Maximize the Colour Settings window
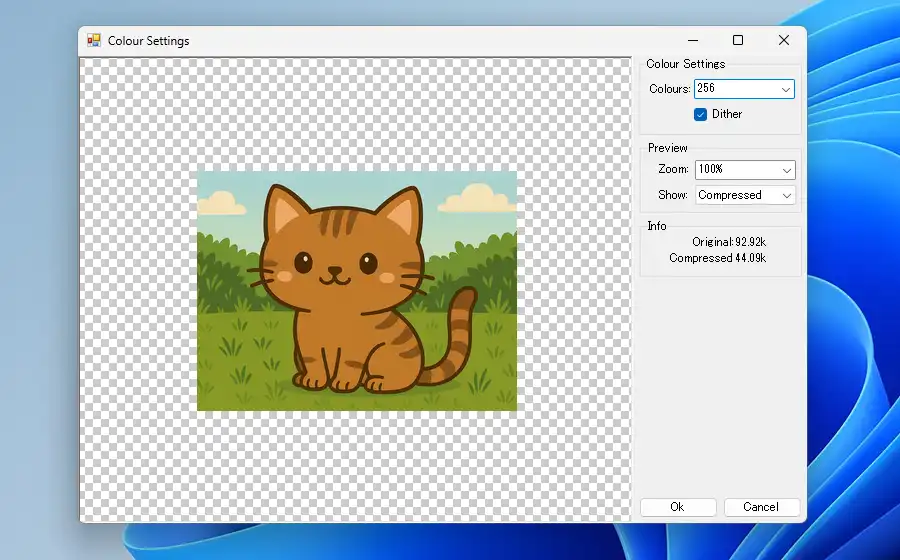Viewport: 900px width, 560px height. (x=738, y=40)
